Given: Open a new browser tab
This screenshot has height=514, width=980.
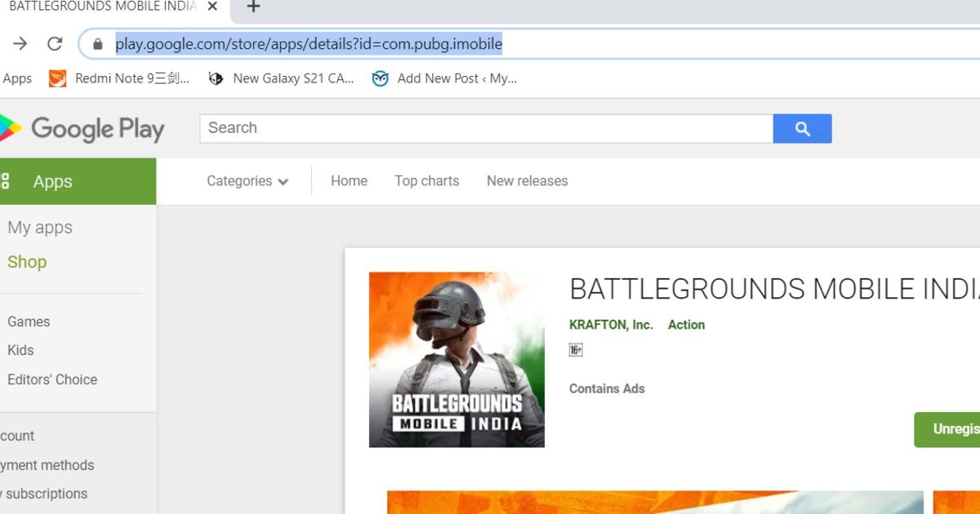Looking at the screenshot, I should point(253,7).
